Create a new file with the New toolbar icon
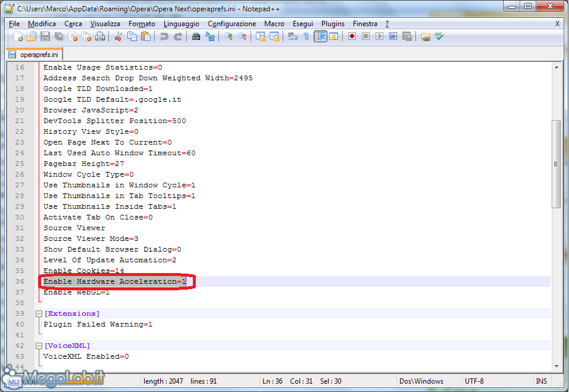The image size is (569, 392). tap(18, 36)
